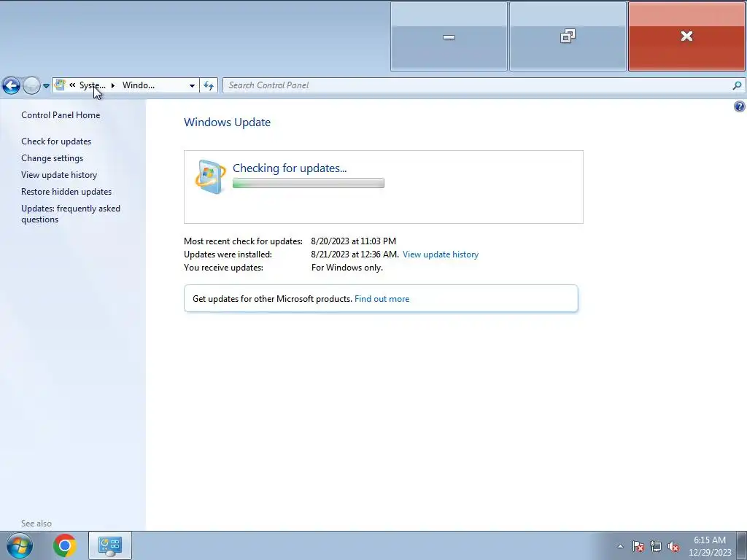
Task: Follow the Find out more link
Action: pos(382,299)
